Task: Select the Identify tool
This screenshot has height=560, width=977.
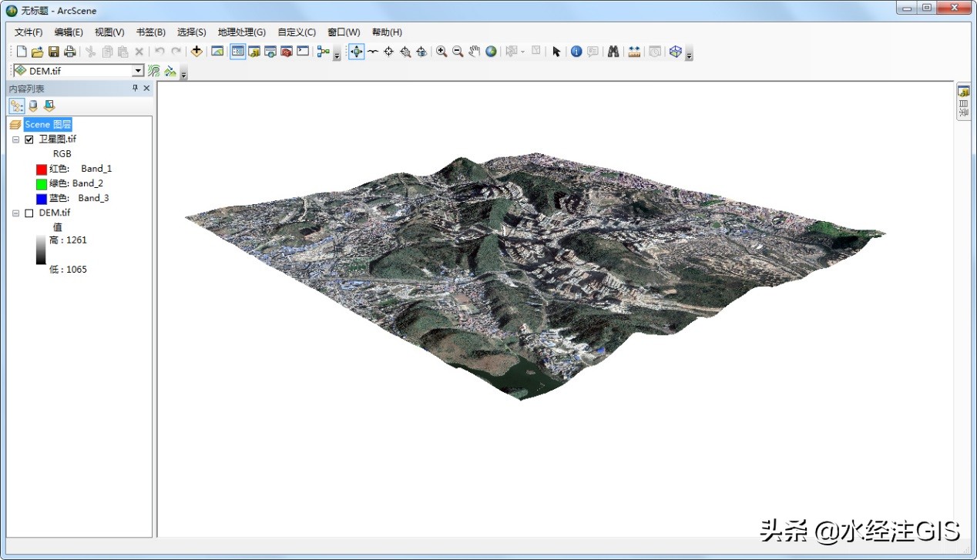Action: [576, 52]
